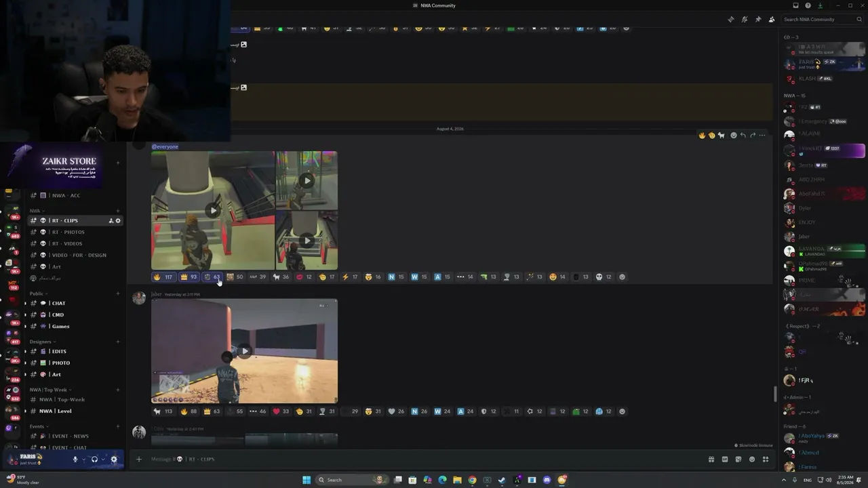Play the bottom-right small video clip
Screen dimensions: 868x488
point(307,241)
